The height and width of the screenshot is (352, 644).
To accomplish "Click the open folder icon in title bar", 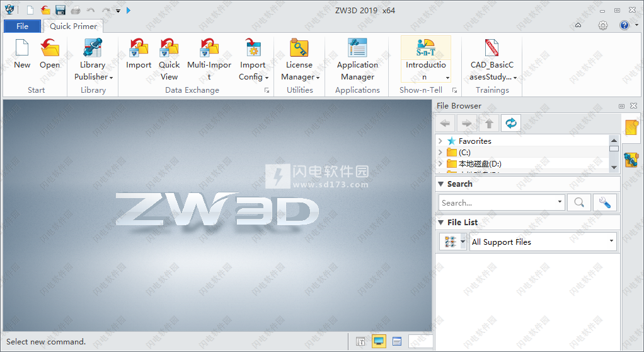I will [x=45, y=10].
